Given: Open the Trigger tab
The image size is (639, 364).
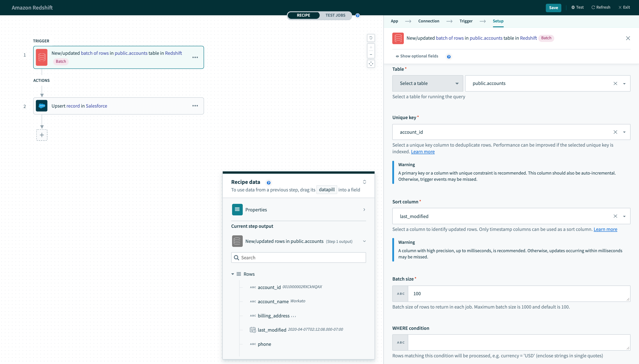Looking at the screenshot, I should click(x=466, y=21).
